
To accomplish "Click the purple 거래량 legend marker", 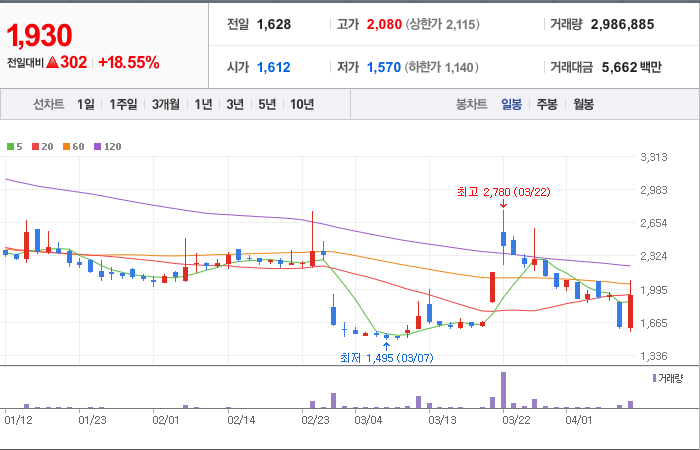I will coord(654,379).
